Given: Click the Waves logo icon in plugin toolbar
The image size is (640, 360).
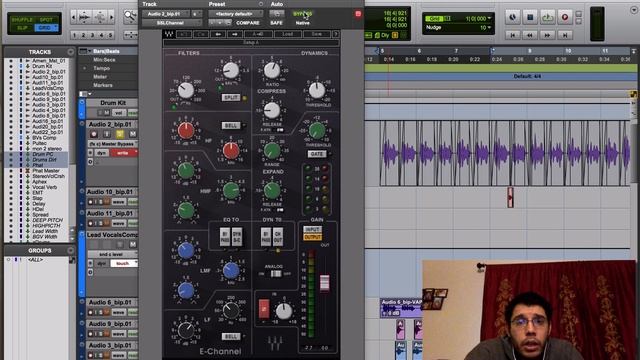Looking at the screenshot, I should pyautogui.click(x=169, y=34).
